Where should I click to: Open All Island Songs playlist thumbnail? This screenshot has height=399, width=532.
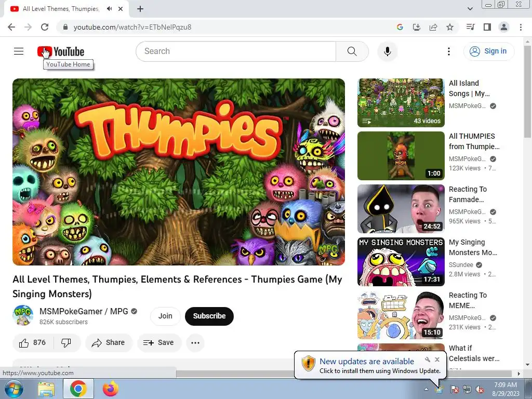pyautogui.click(x=401, y=102)
